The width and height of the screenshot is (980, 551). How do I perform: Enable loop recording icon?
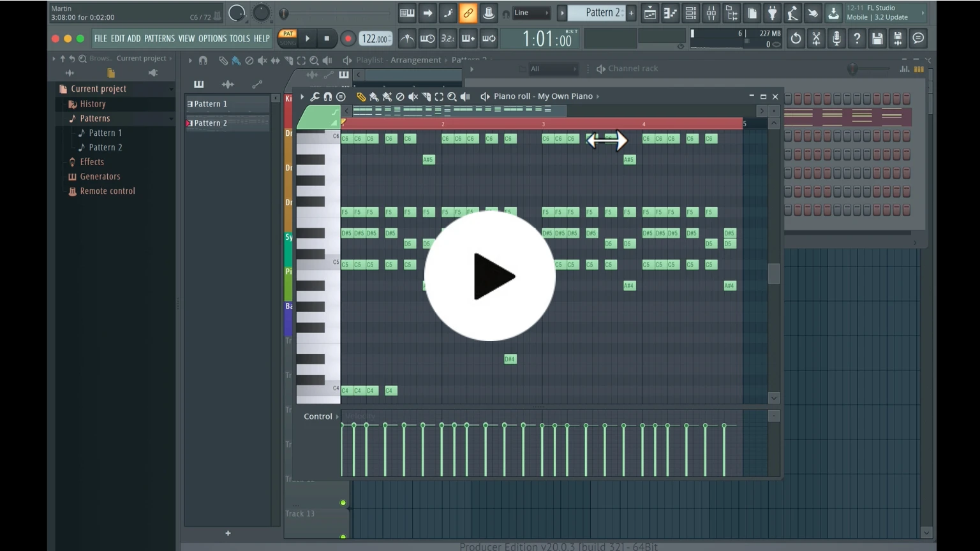[489, 39]
